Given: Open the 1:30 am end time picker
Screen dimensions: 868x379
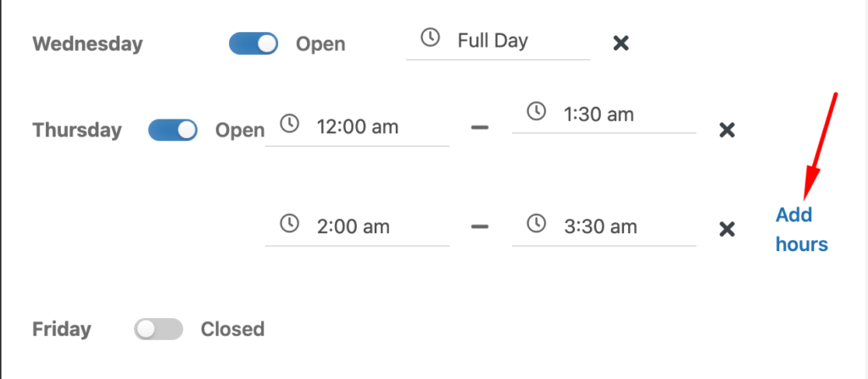Looking at the screenshot, I should (604, 114).
